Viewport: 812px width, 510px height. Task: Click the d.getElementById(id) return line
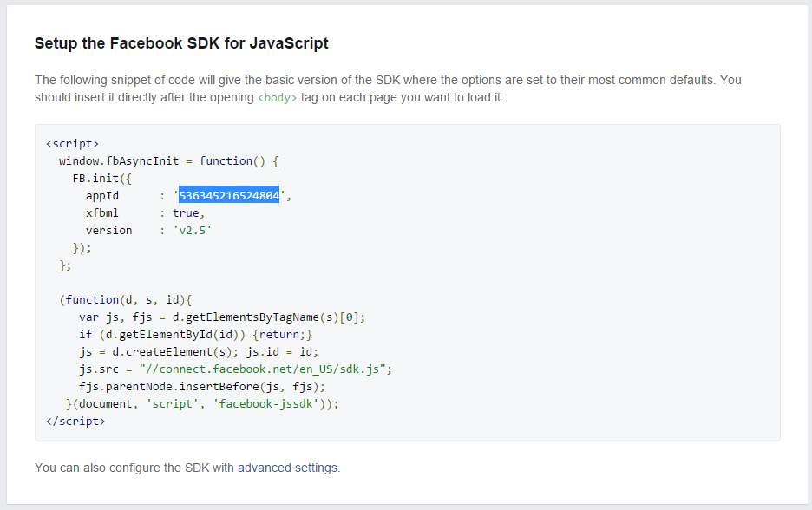coord(195,334)
